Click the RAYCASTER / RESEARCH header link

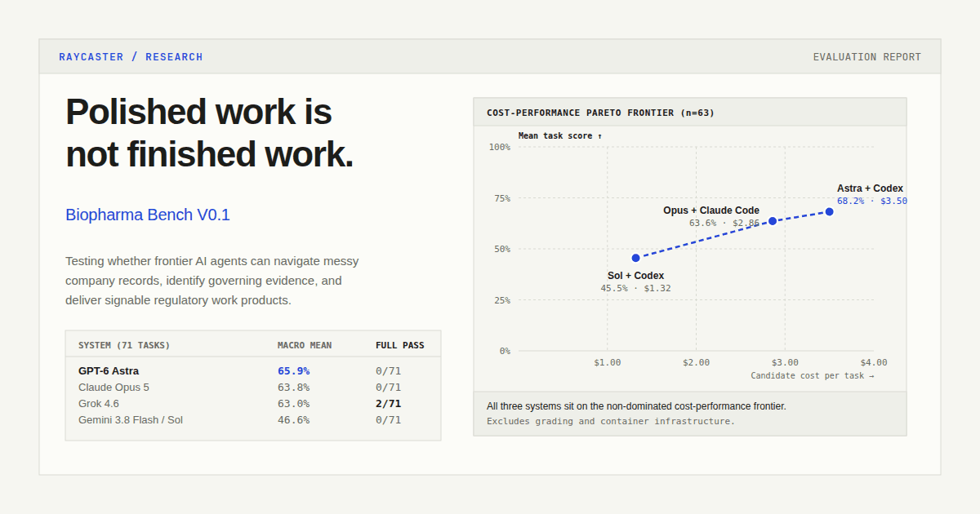[x=131, y=57]
